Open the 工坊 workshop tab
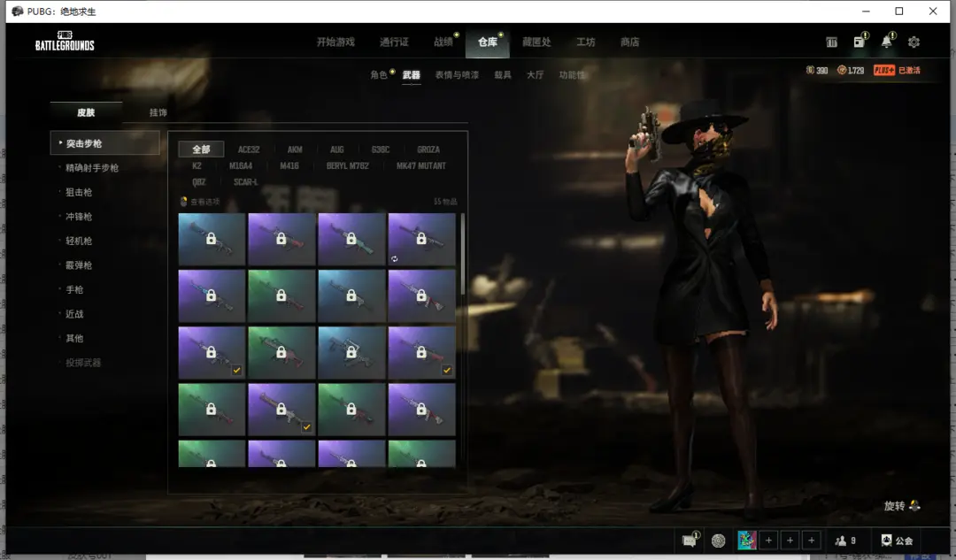This screenshot has height=560, width=956. pos(586,42)
